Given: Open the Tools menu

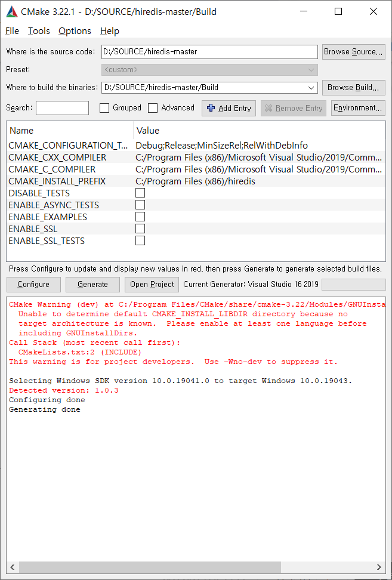Looking at the screenshot, I should (x=39, y=31).
